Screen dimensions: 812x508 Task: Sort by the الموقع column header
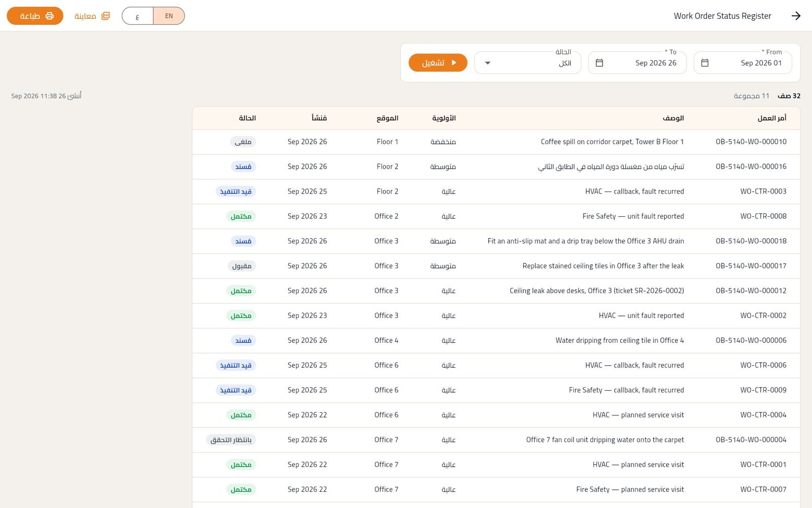click(387, 118)
